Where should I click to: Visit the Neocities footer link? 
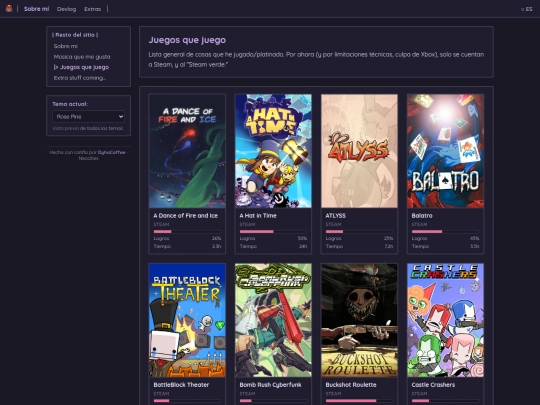[89, 158]
